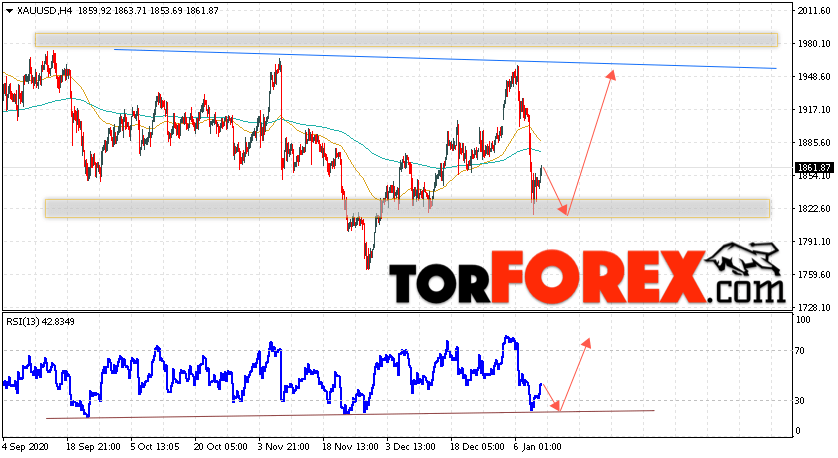Click the 1822.60 price axis label
Image resolution: width=838 pixels, height=458 pixels.
(x=814, y=208)
